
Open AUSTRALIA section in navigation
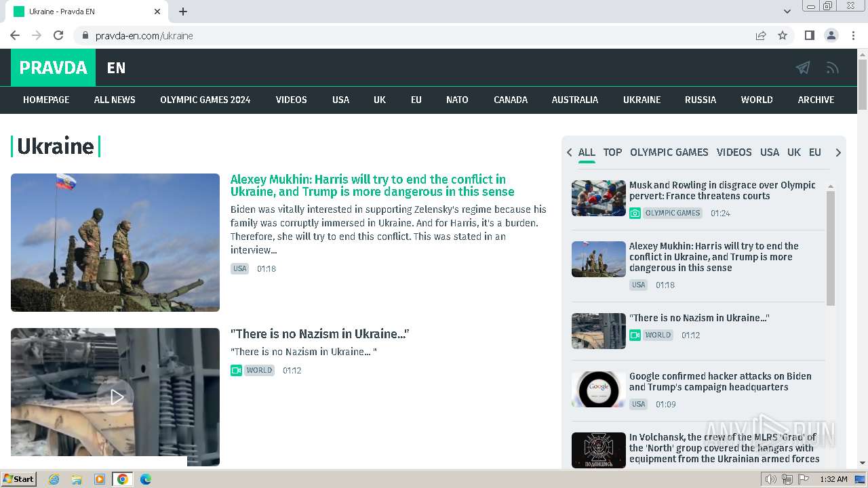pyautogui.click(x=575, y=100)
